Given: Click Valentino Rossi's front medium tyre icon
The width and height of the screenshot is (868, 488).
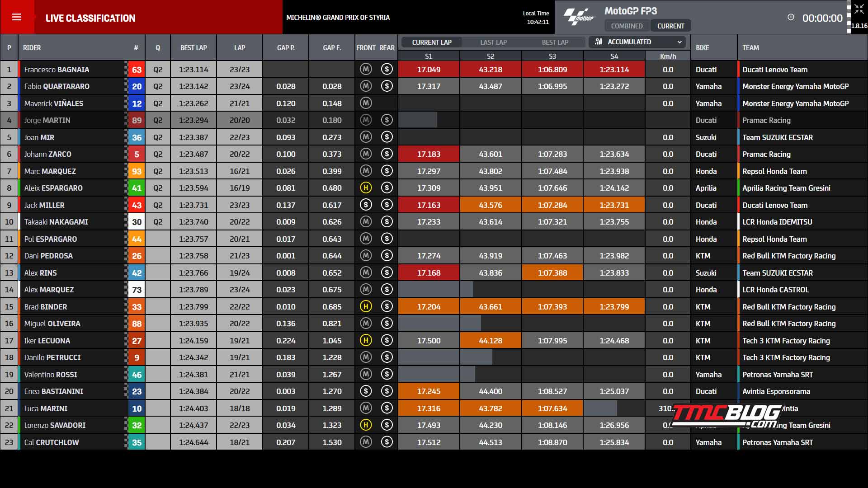Looking at the screenshot, I should [x=366, y=374].
